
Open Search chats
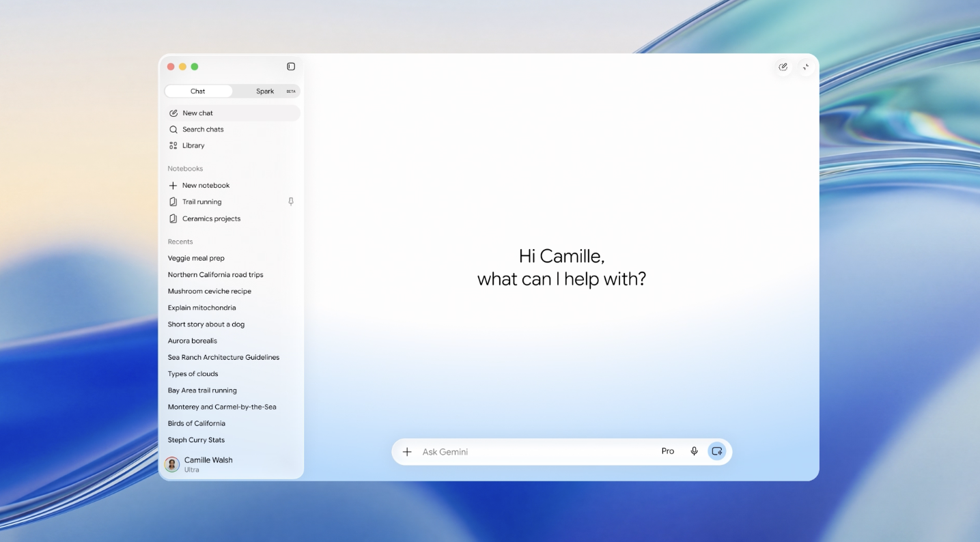tap(232, 130)
